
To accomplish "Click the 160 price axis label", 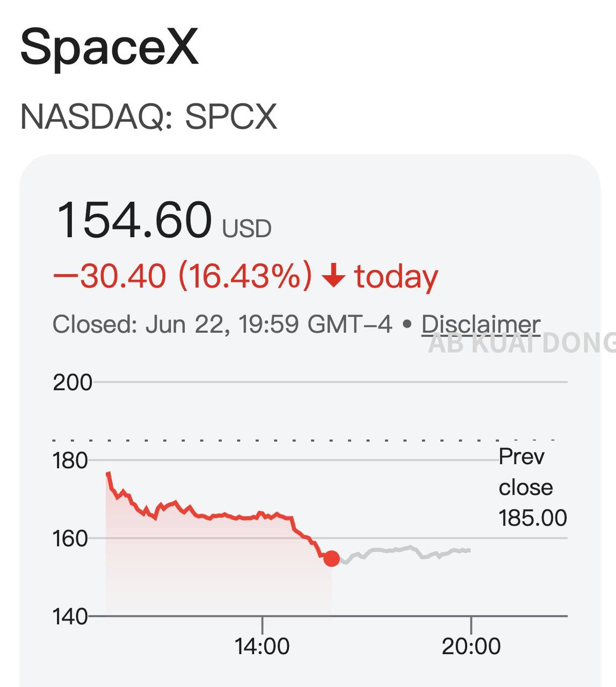I will tap(70, 538).
